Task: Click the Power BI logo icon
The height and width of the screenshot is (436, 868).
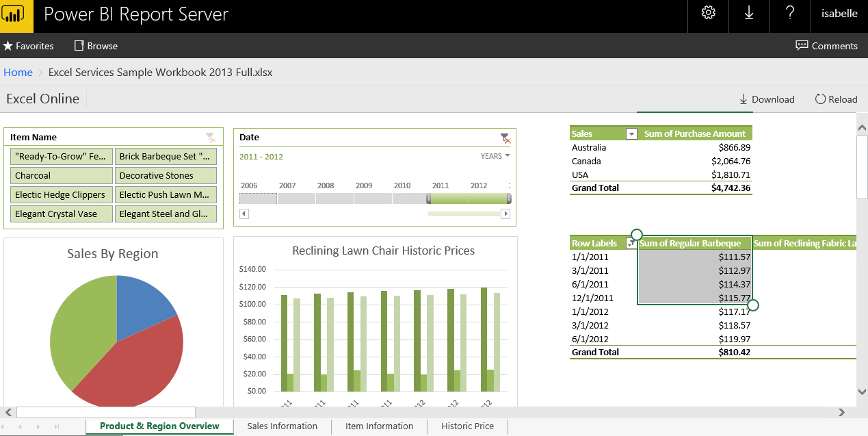Action: pos(16,16)
